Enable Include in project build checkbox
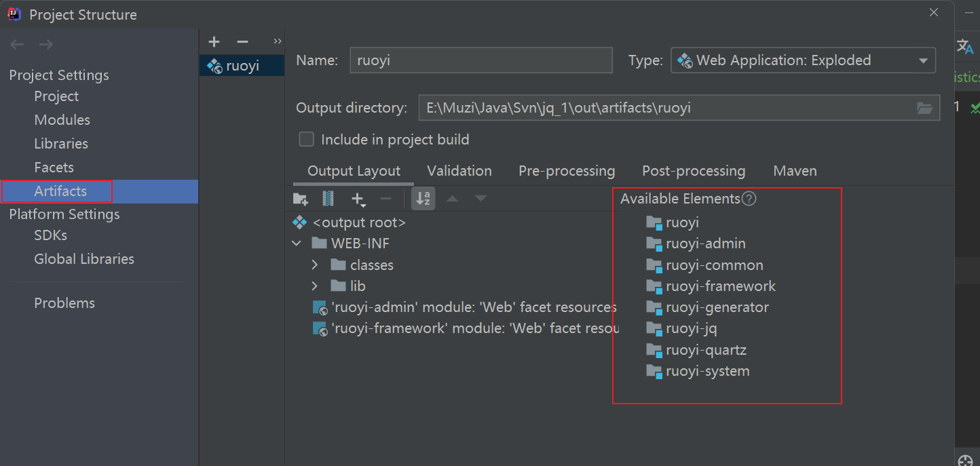 [307, 140]
